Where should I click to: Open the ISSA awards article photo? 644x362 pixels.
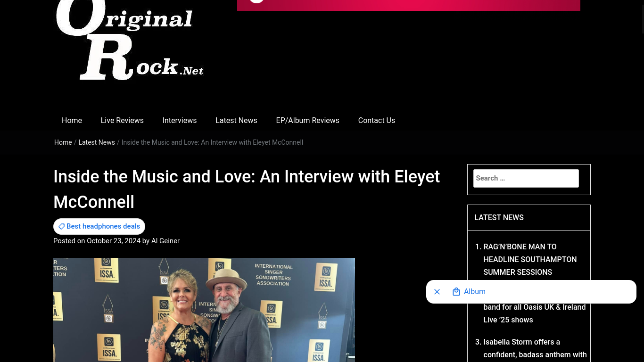pos(204,310)
